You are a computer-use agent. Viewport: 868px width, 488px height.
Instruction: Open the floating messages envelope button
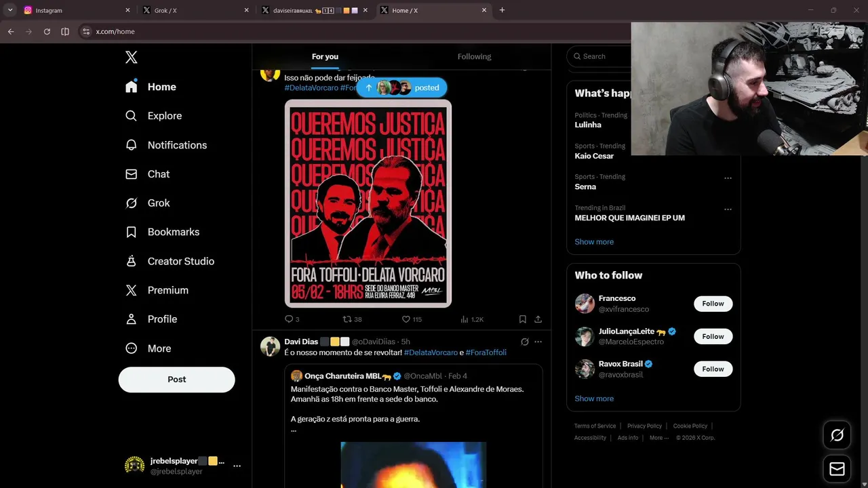[837, 469]
